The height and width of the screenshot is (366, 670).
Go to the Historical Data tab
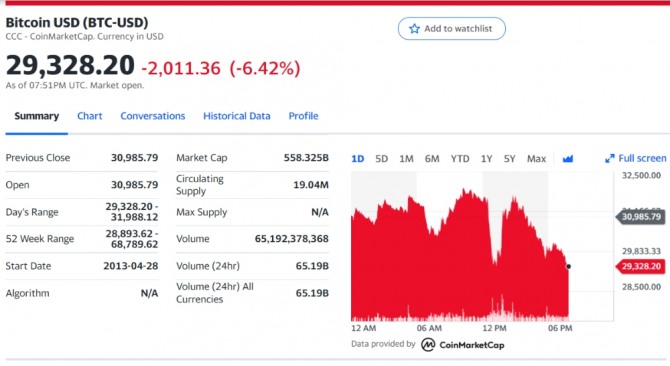point(237,116)
